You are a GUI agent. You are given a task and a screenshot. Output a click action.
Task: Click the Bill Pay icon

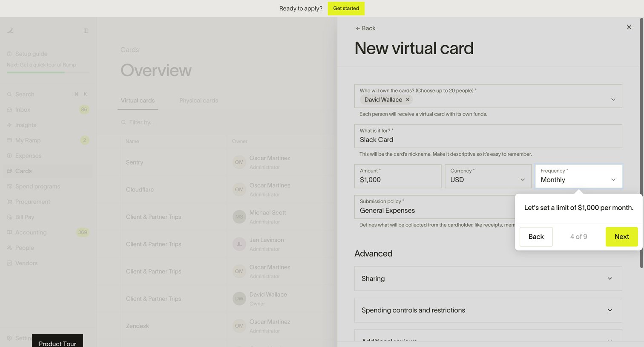(9, 217)
